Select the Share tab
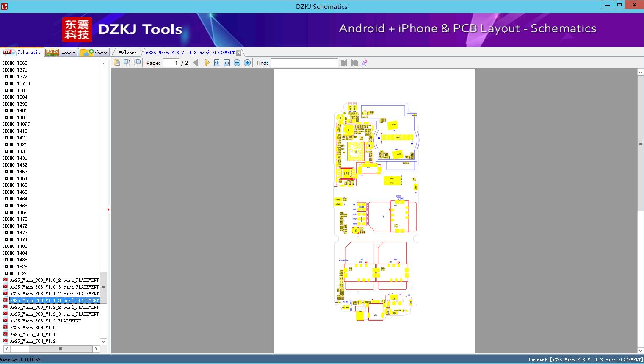 tap(95, 52)
